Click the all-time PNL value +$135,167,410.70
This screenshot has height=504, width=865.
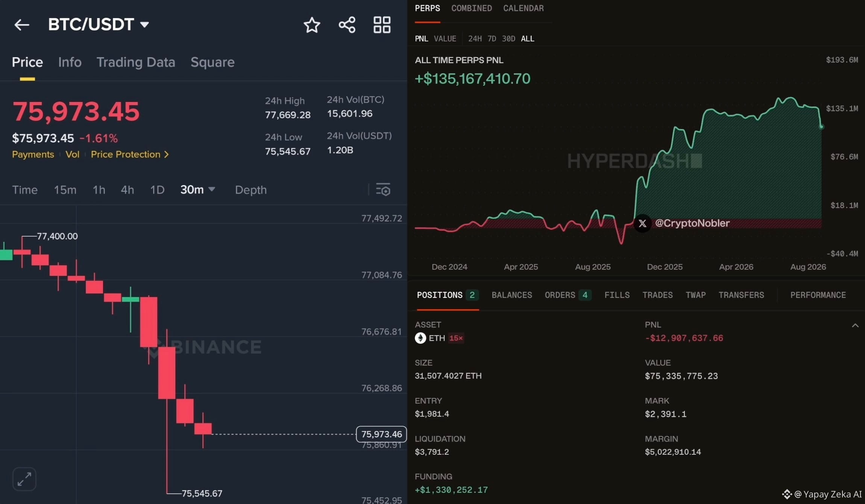point(472,79)
